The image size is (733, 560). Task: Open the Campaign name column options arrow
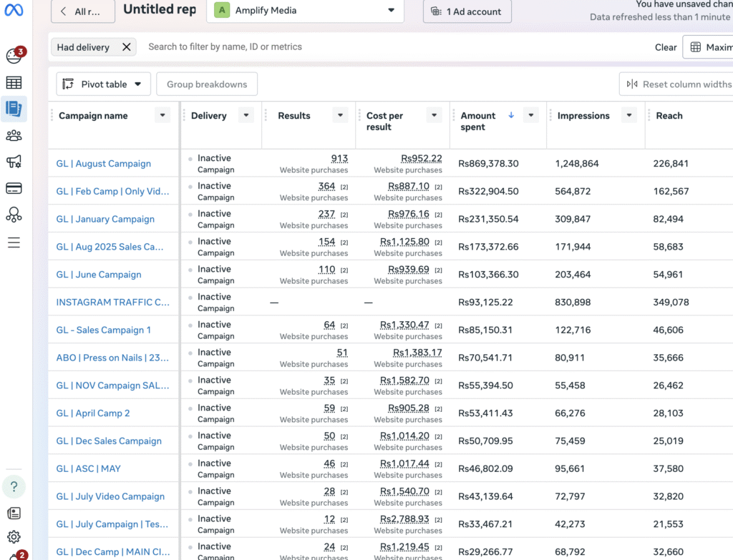162,116
